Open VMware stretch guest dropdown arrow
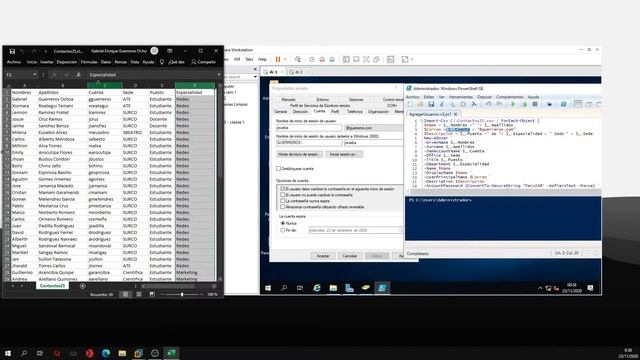The height and width of the screenshot is (360, 640). (412, 59)
